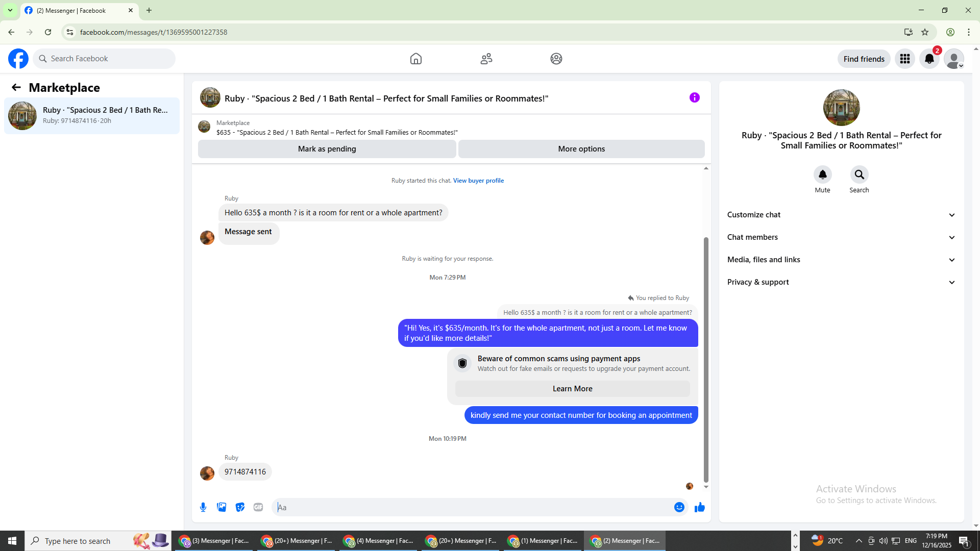
Task: Switch to the Messenger browser tab
Action: point(79,11)
